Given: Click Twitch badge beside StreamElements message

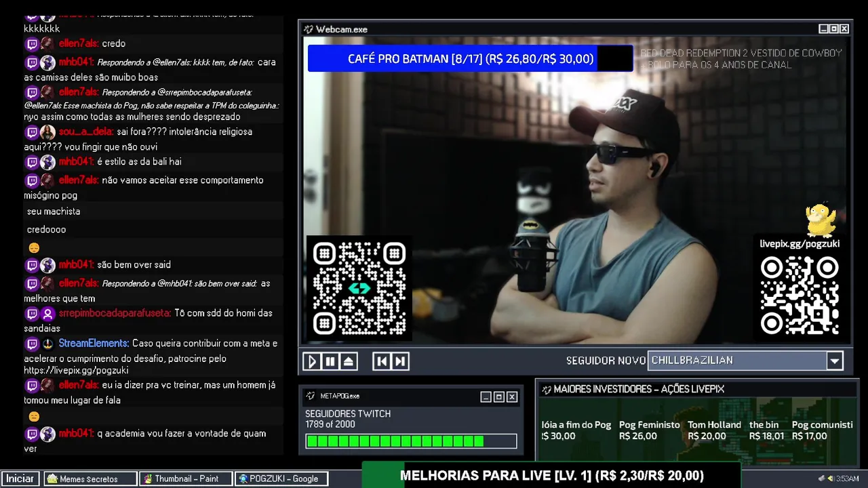Looking at the screenshot, I should pyautogui.click(x=32, y=344).
